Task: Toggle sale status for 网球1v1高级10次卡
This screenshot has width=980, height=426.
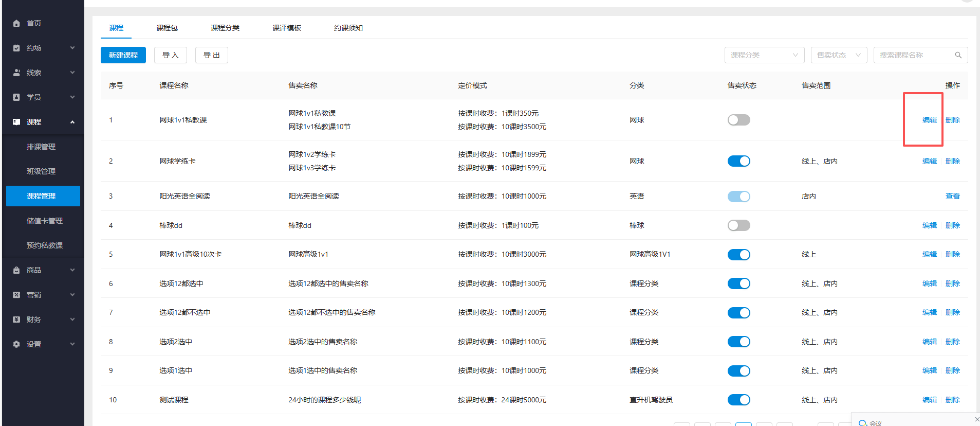Action: pyautogui.click(x=738, y=255)
